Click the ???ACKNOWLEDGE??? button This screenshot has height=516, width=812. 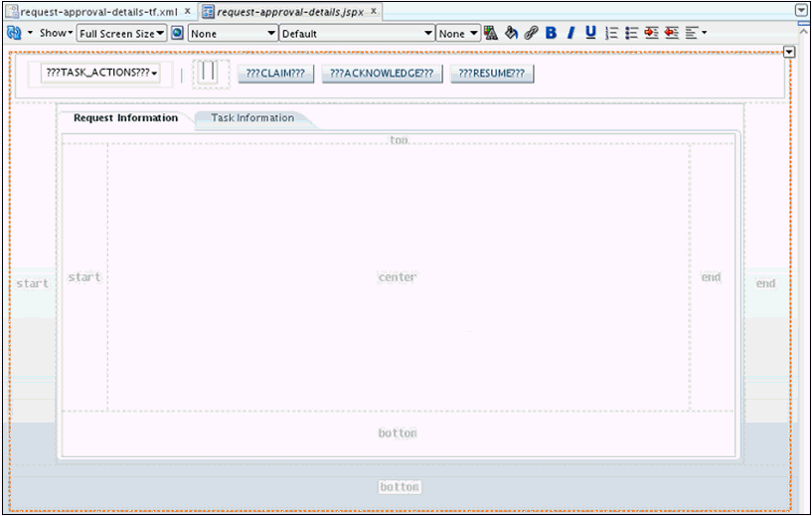(x=382, y=74)
